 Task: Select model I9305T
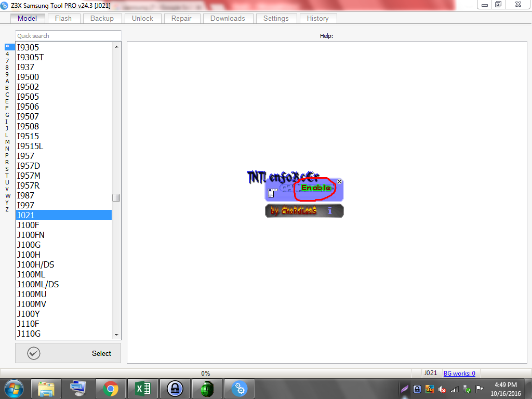64,57
